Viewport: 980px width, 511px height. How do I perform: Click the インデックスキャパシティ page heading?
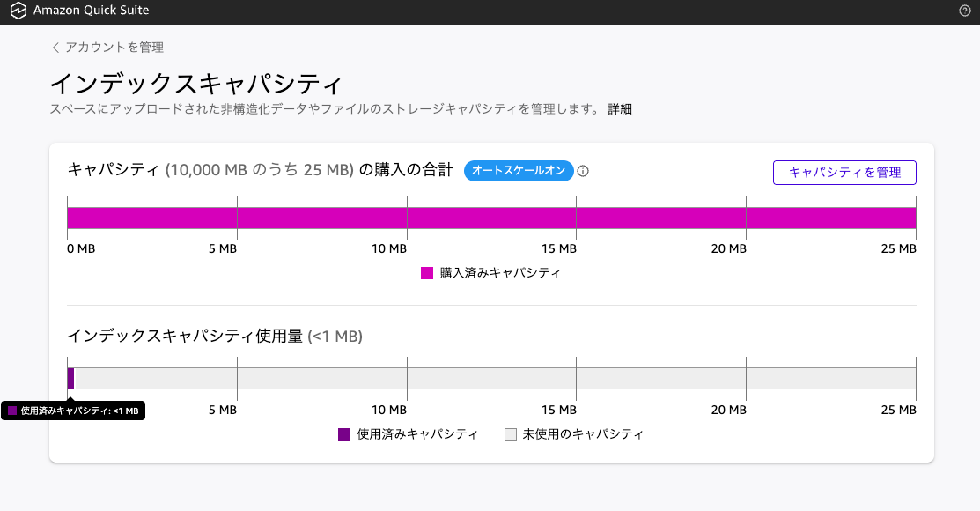click(195, 84)
